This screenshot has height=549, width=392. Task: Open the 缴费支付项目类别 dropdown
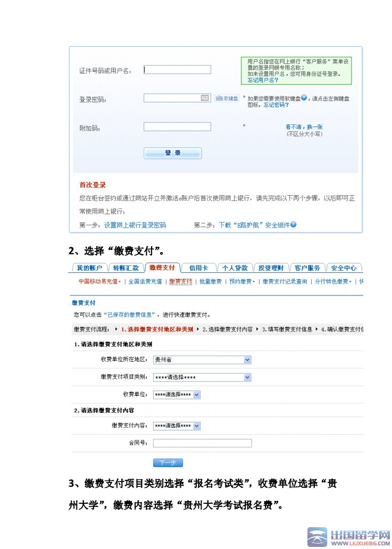[x=247, y=377]
